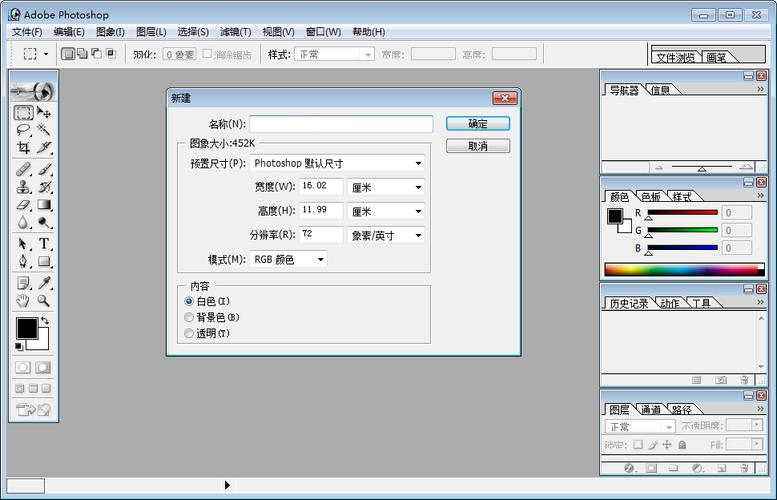Open the 样式 dropdown in options bar
The height and width of the screenshot is (500, 777).
[x=334, y=54]
